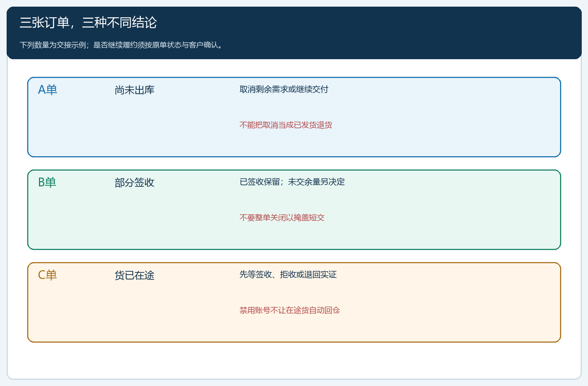Click the 尚未出库 status text

(x=135, y=90)
